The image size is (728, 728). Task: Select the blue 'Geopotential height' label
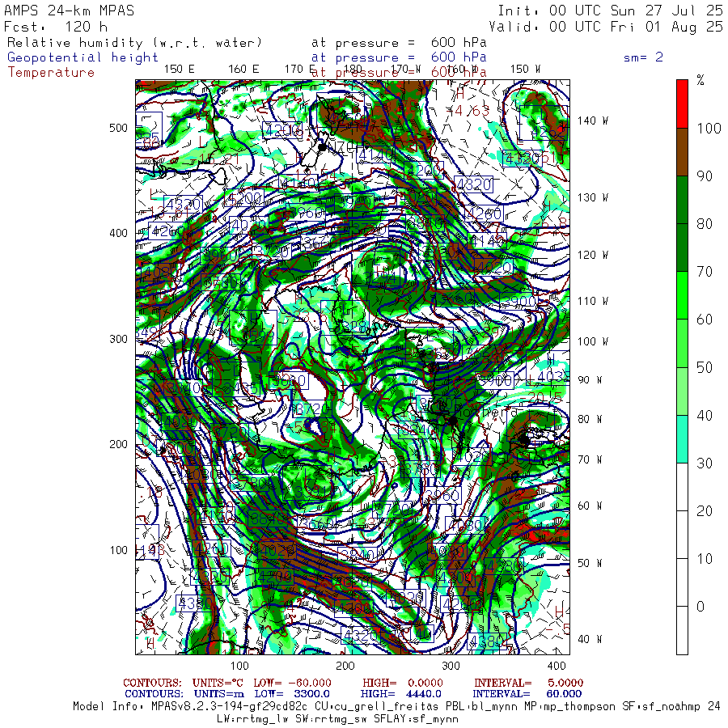pos(83,57)
